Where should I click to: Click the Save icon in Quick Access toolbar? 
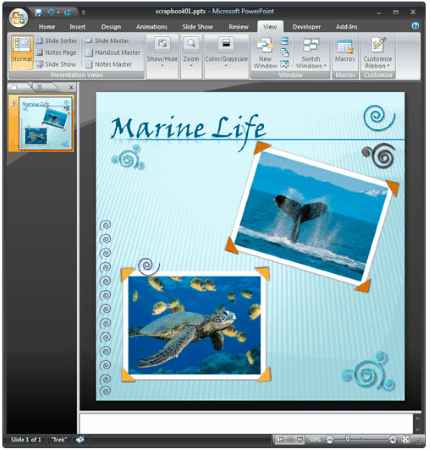pyautogui.click(x=38, y=13)
